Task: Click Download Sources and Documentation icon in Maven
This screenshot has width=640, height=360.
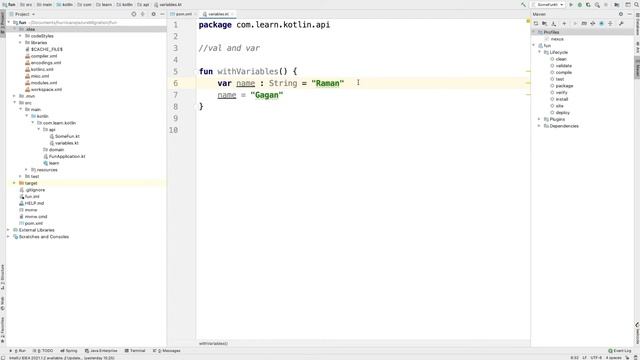Action: click(554, 24)
